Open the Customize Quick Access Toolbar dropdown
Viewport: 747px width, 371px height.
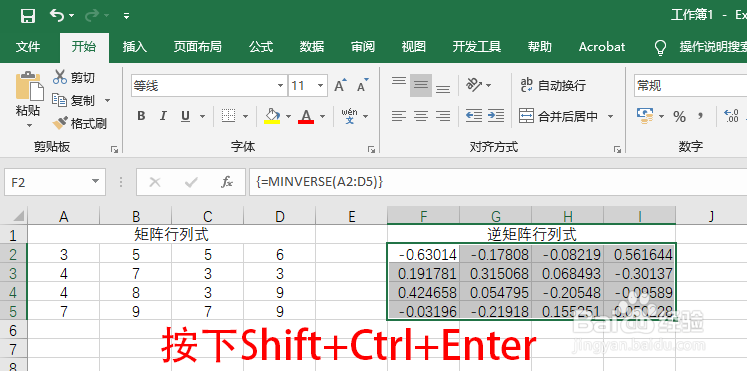[x=126, y=16]
